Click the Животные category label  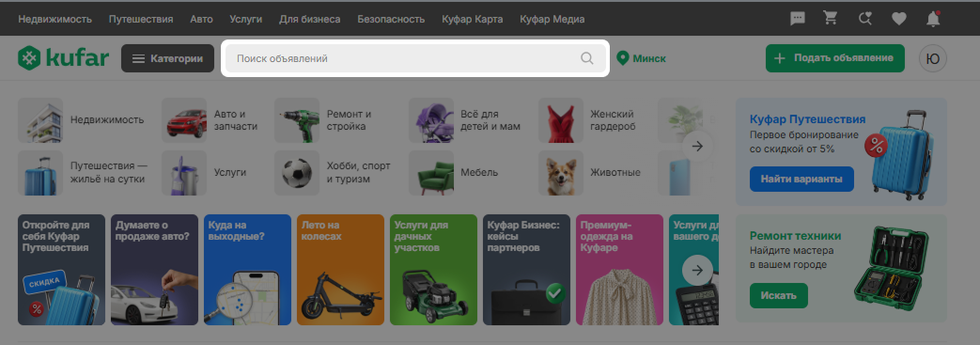pyautogui.click(x=615, y=173)
